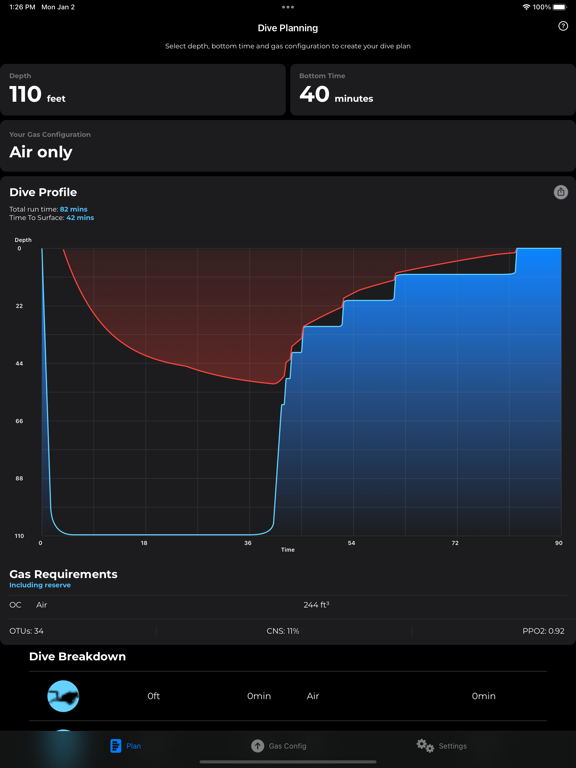Select the Total run time 82 mins value
576x768 pixels.
[73, 209]
